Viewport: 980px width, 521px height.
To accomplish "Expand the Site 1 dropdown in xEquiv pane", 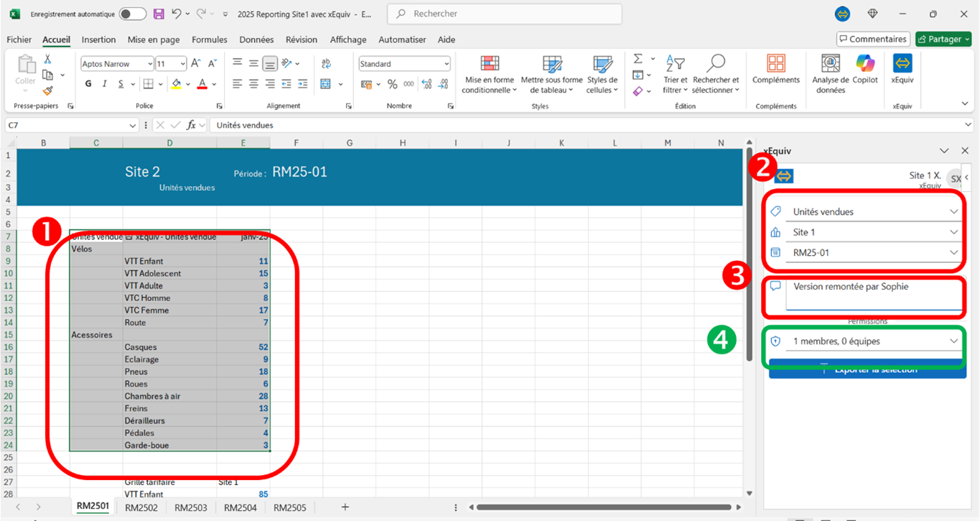I will click(953, 232).
